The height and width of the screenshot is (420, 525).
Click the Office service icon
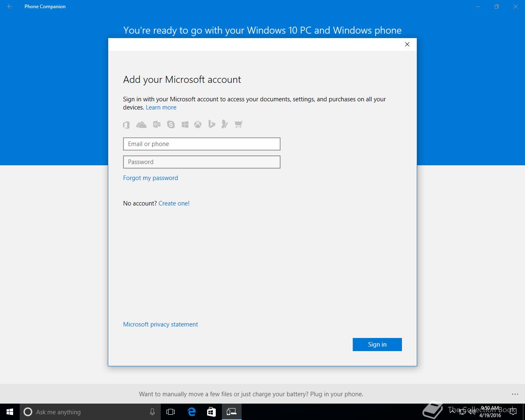(126, 124)
